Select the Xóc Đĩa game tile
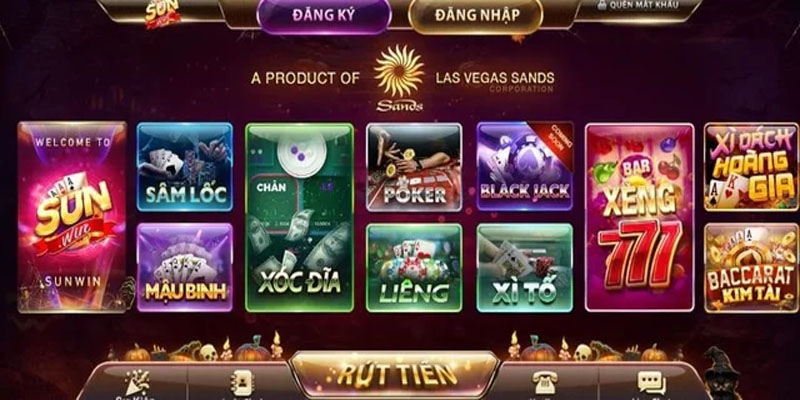 tap(299, 217)
